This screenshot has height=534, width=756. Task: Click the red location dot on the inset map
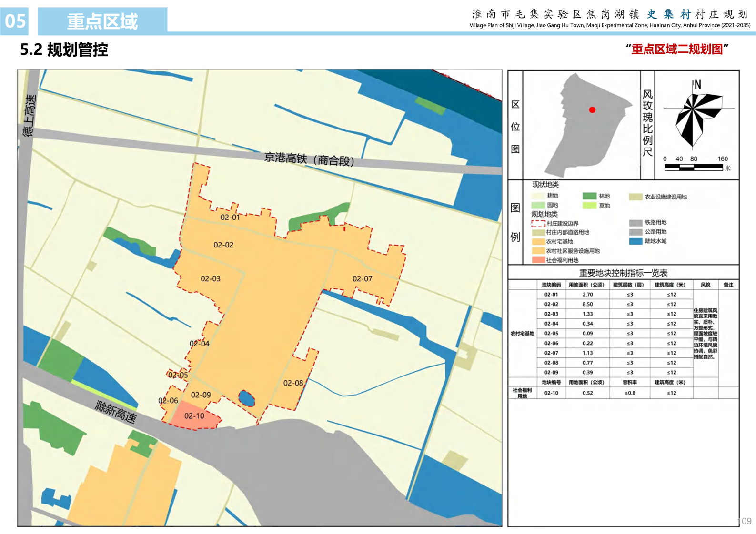(x=592, y=110)
